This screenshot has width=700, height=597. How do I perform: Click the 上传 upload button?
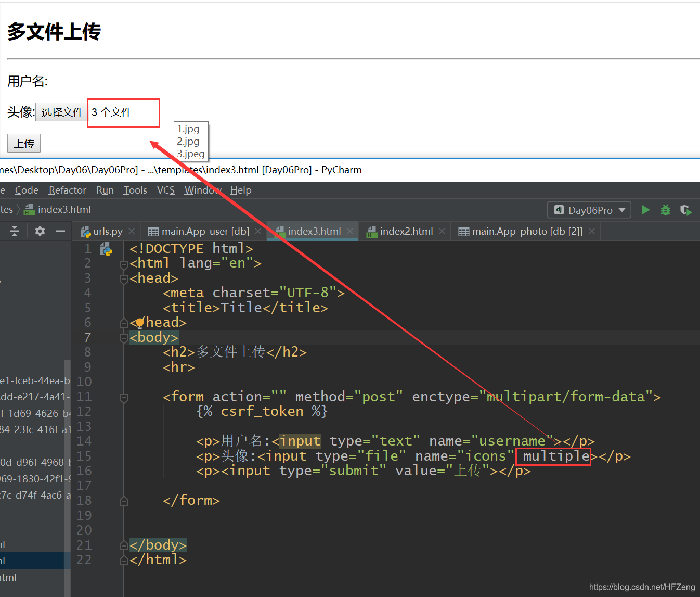pyautogui.click(x=24, y=143)
